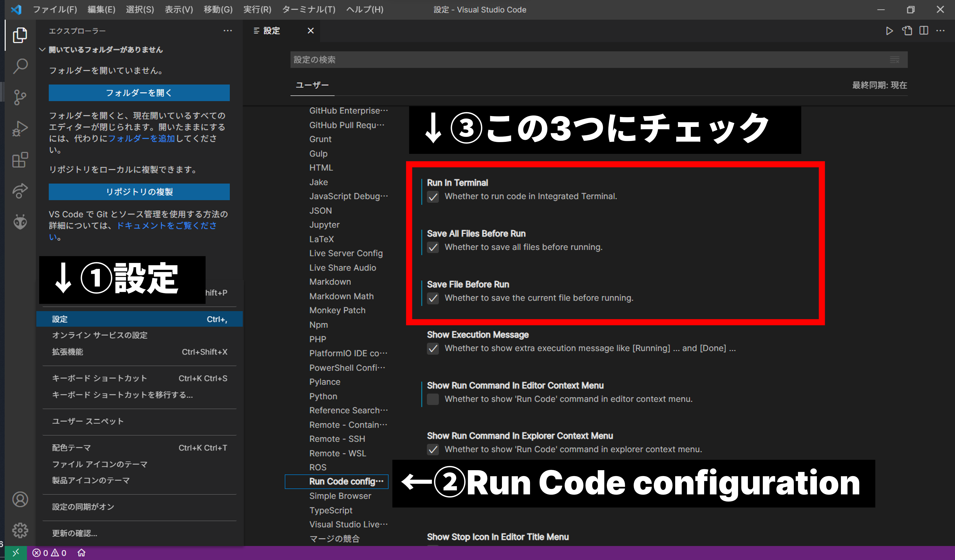Image resolution: width=955 pixels, height=560 pixels.
Task: Select Python in settings tree
Action: coord(323,396)
